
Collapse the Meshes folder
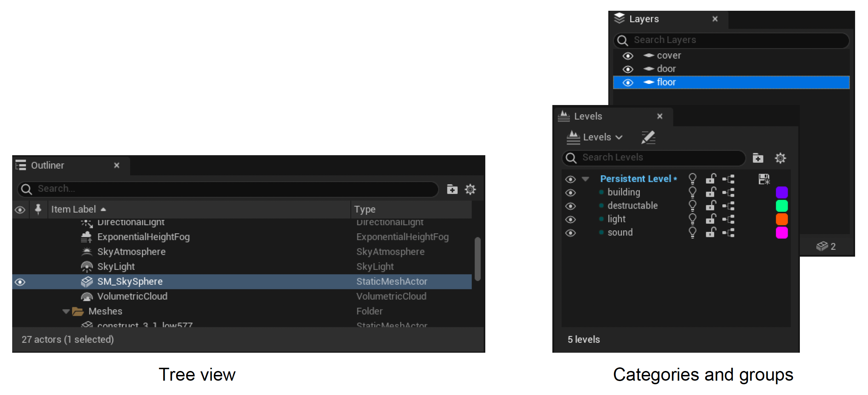coord(66,311)
